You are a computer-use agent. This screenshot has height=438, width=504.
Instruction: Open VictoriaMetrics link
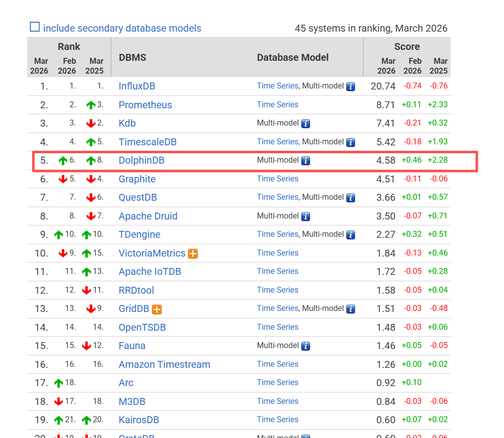pos(152,253)
